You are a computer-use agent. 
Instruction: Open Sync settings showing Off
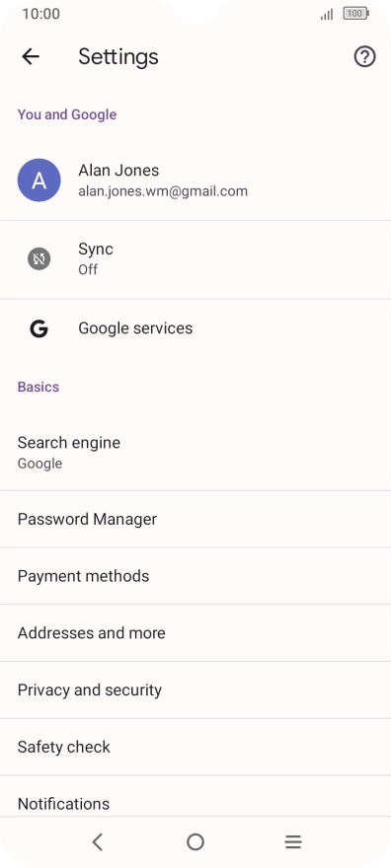pyautogui.click(x=195, y=259)
